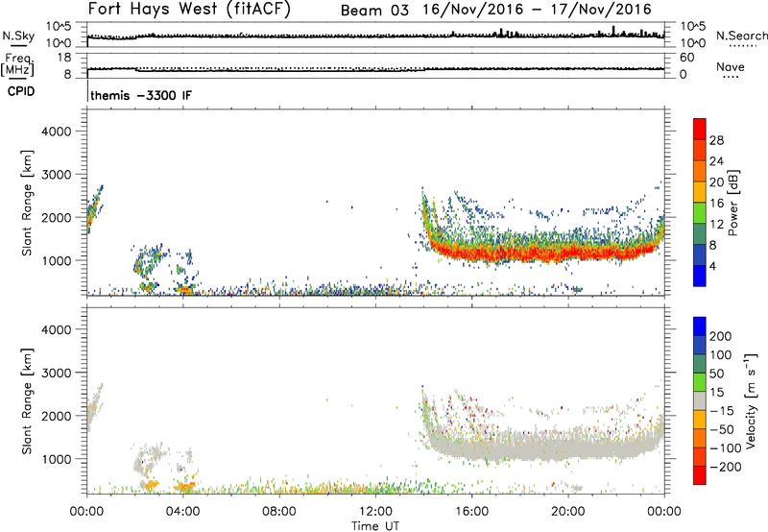Click the "08:00" time tick label

[x=279, y=512]
